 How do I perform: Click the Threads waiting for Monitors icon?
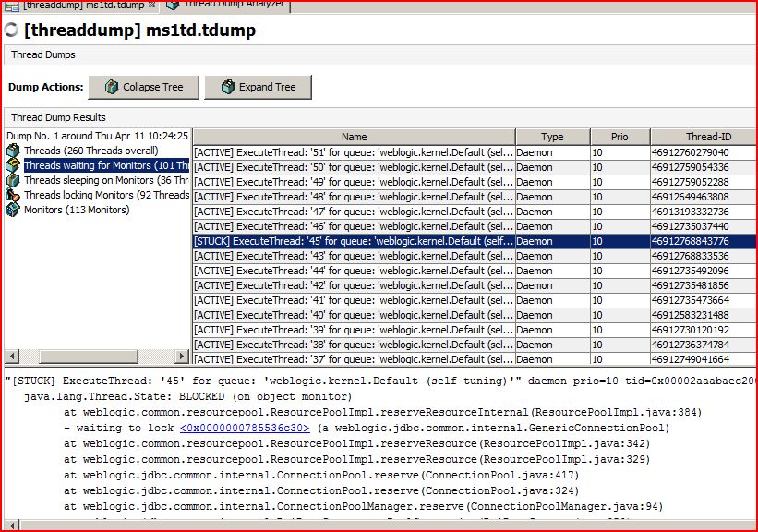[x=11, y=165]
